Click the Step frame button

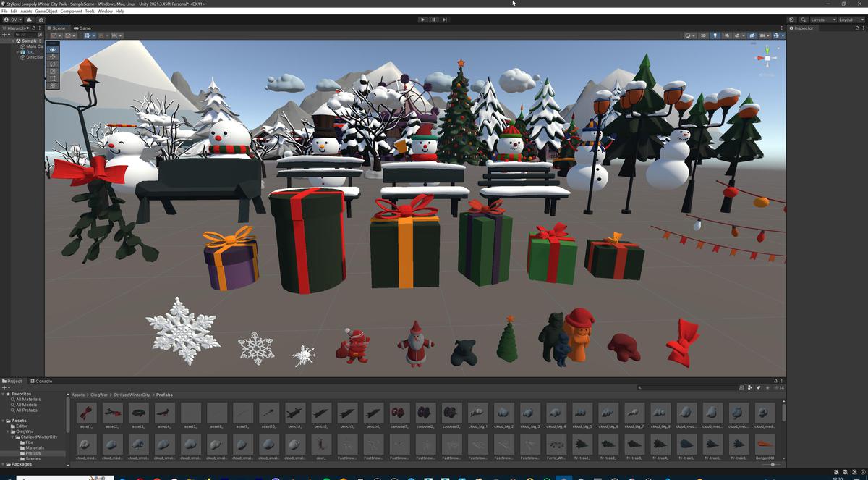[x=445, y=20]
